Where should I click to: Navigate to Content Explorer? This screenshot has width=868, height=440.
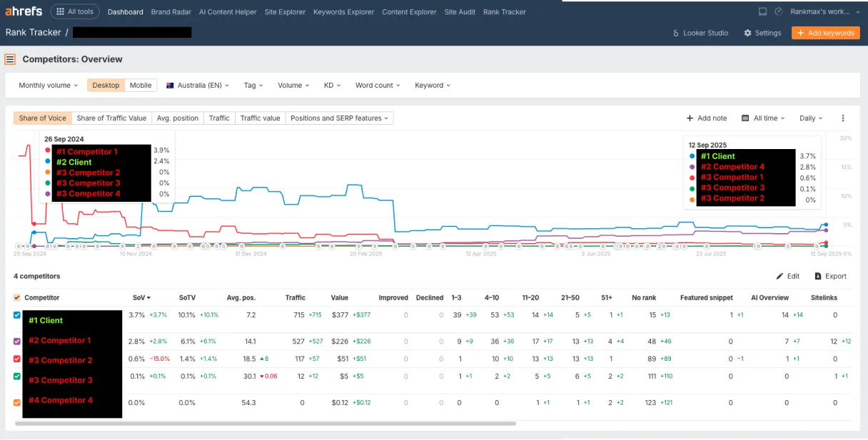(409, 12)
